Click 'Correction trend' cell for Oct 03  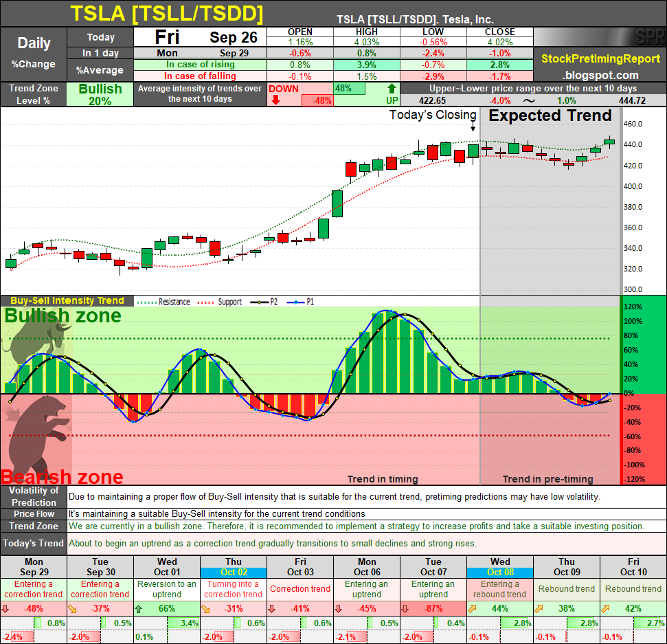300,589
